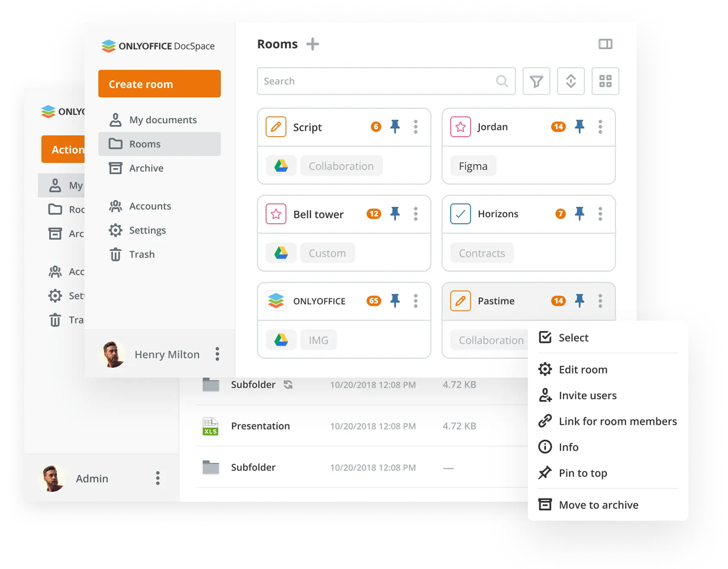The width and height of the screenshot is (728, 569).
Task: Open Jordan room's more options menu
Action: click(x=600, y=126)
